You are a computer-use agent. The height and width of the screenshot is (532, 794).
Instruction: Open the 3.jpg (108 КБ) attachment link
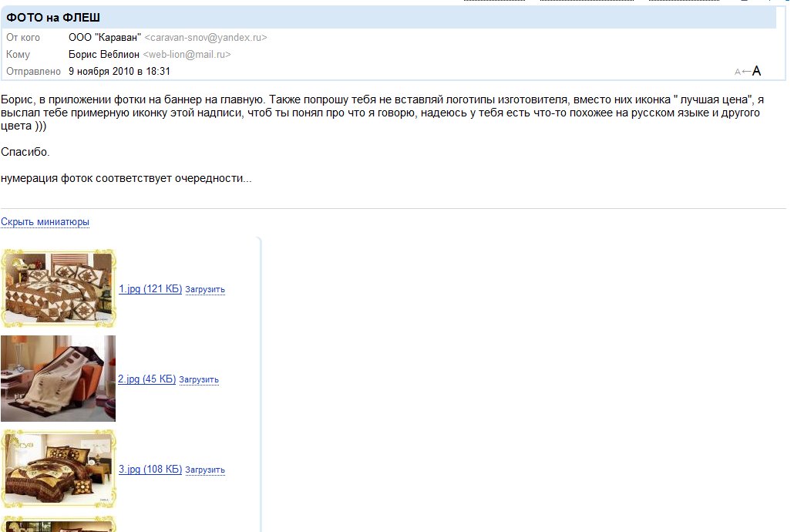pos(150,470)
